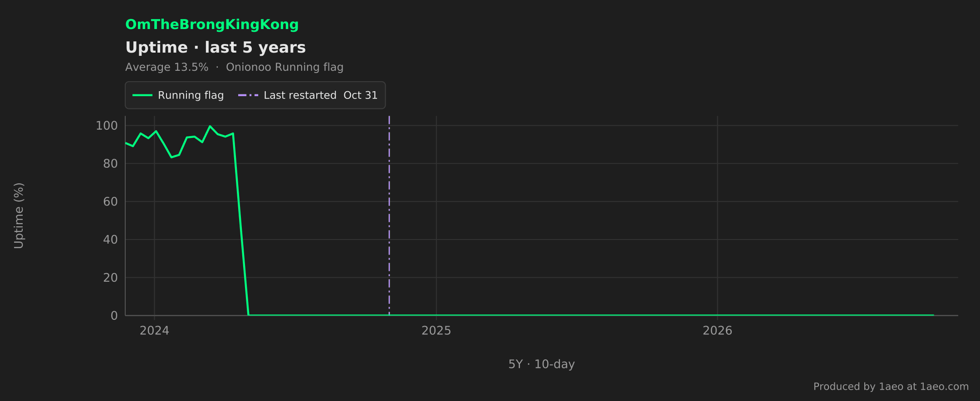980x401 pixels.
Task: Toggle the Running flag legend entry
Action: point(178,95)
